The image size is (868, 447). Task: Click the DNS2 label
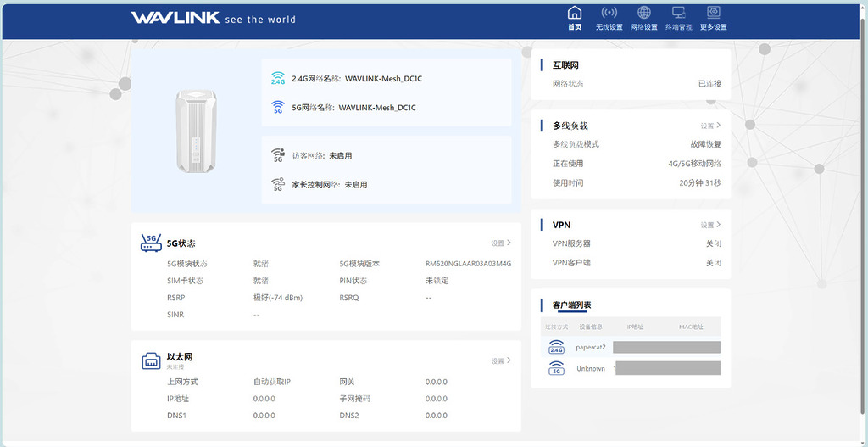(x=349, y=416)
